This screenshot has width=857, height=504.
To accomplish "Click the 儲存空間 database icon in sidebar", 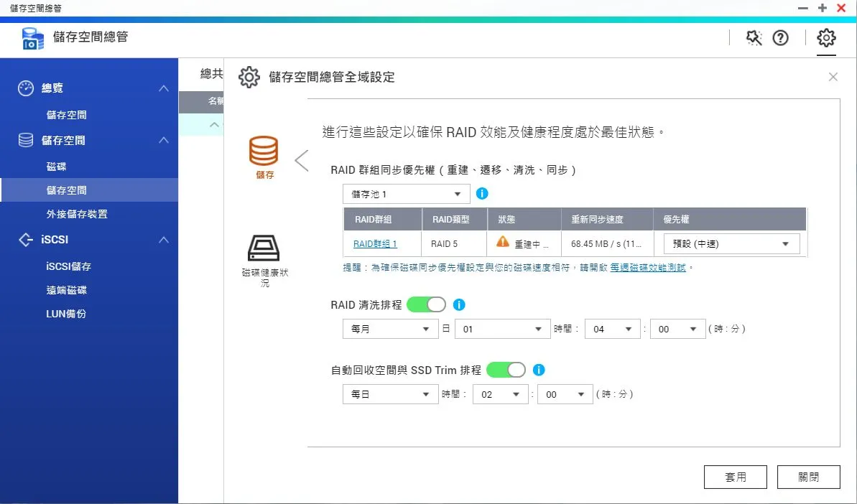I will pos(26,140).
